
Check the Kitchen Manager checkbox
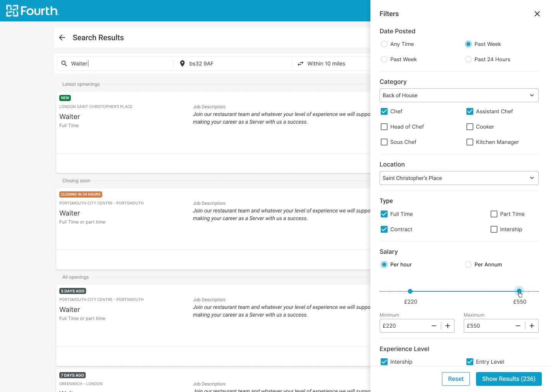[470, 142]
